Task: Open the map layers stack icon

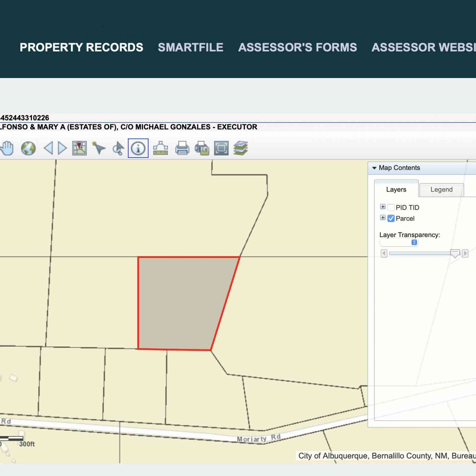Action: pyautogui.click(x=241, y=148)
